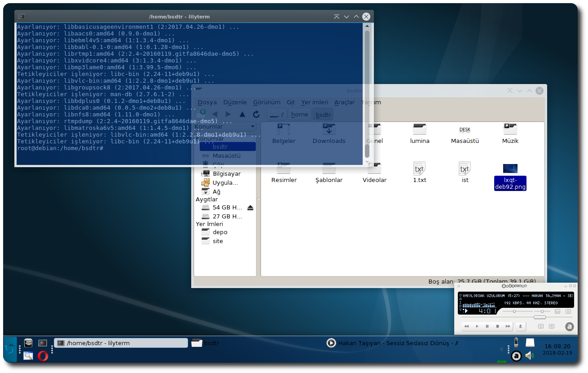Screen dimensions: 588x373
Task: Click the lilyterm vertical scrollbar
Action: pyautogui.click(x=367, y=93)
